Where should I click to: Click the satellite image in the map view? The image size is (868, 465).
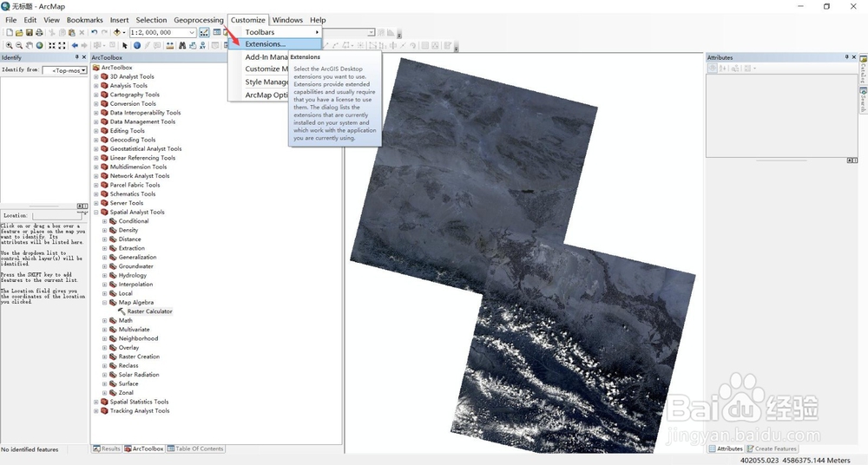(523, 255)
